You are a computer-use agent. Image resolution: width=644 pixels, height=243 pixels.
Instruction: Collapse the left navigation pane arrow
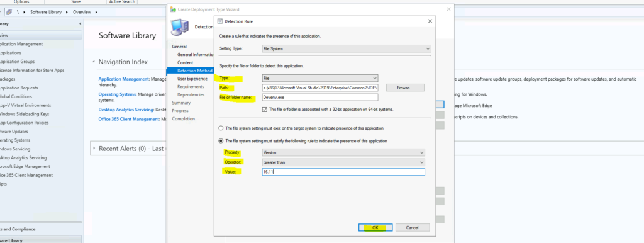pos(80,24)
